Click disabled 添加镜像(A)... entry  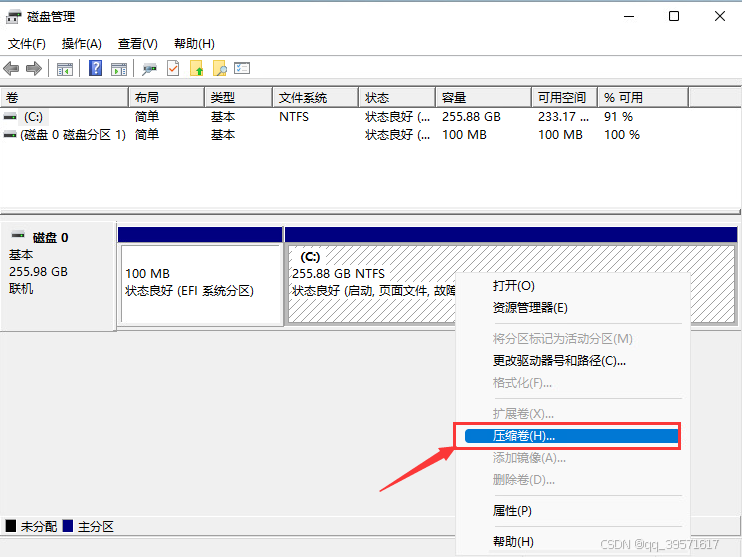click(573, 458)
